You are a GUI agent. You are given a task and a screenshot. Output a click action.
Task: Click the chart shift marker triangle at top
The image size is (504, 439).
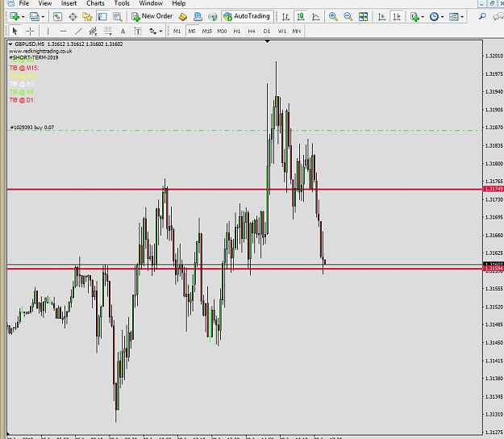point(268,41)
